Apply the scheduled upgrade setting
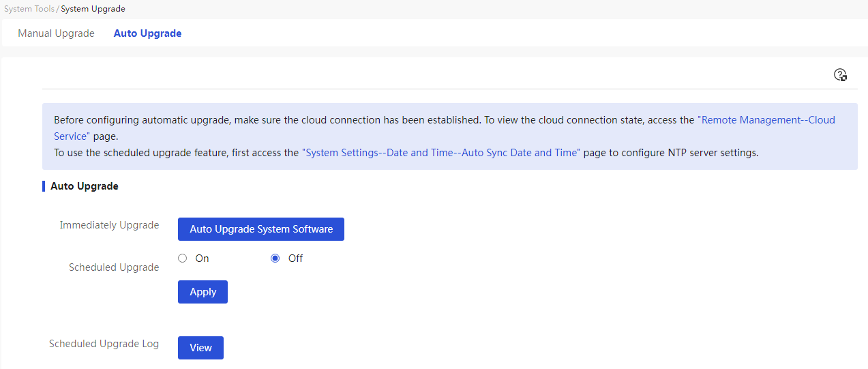Image resolution: width=868 pixels, height=369 pixels. pos(203,292)
